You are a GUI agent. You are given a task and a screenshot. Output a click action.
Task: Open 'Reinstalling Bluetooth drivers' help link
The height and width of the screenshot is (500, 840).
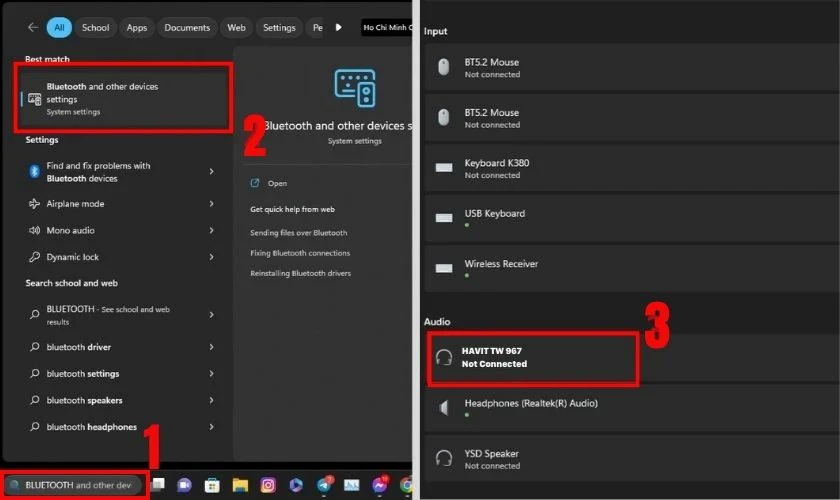tap(300, 273)
